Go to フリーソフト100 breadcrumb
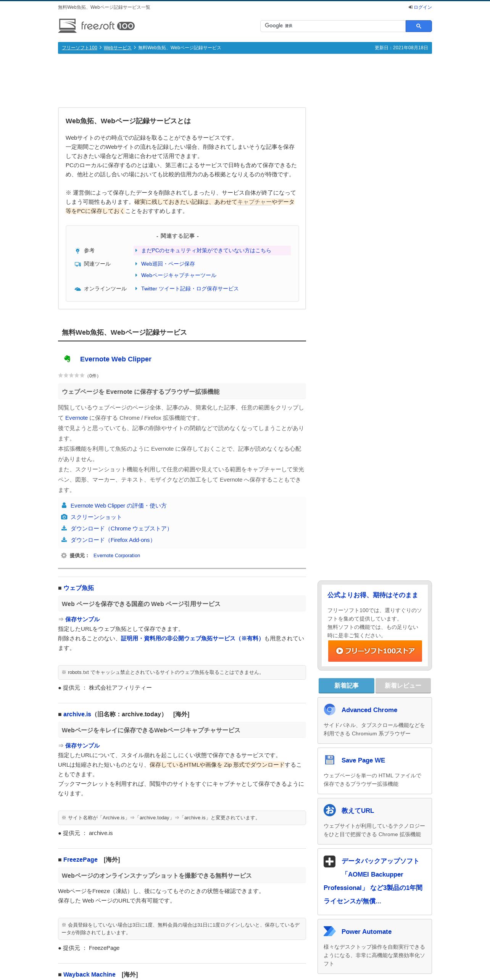This screenshot has width=490, height=980. 79,48
